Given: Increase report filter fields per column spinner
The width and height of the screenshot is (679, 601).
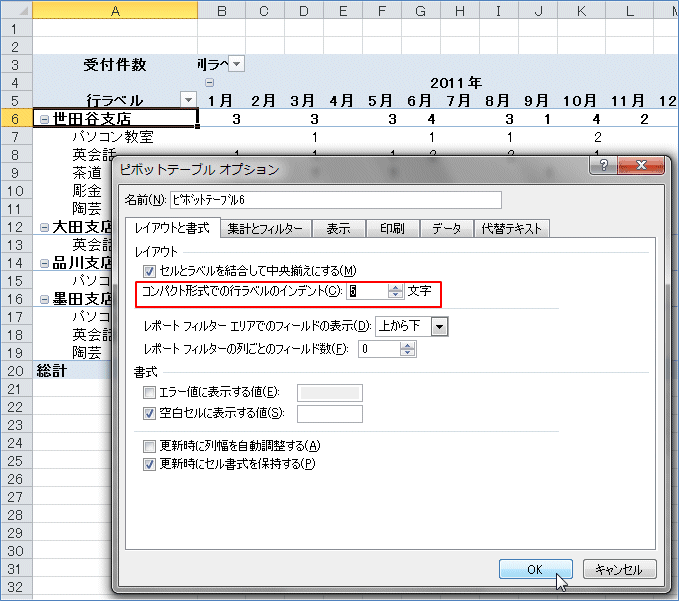Looking at the screenshot, I should coord(407,346).
